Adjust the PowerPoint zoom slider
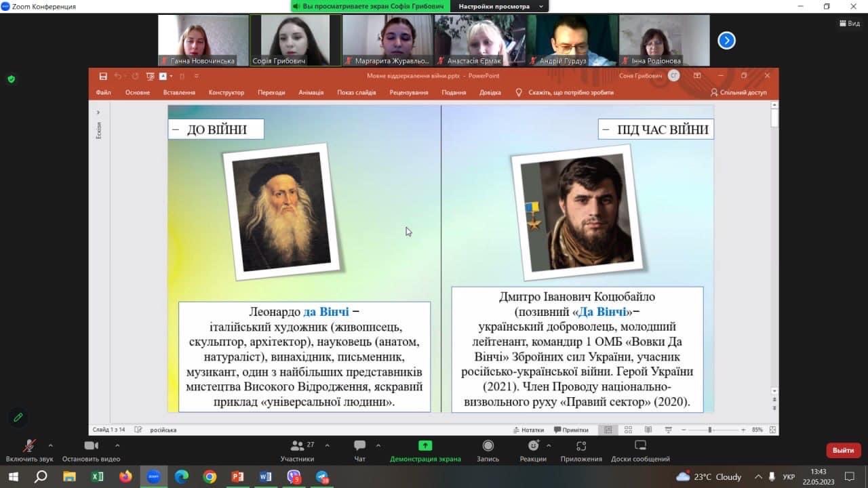This screenshot has width=868, height=488. pyautogui.click(x=710, y=430)
